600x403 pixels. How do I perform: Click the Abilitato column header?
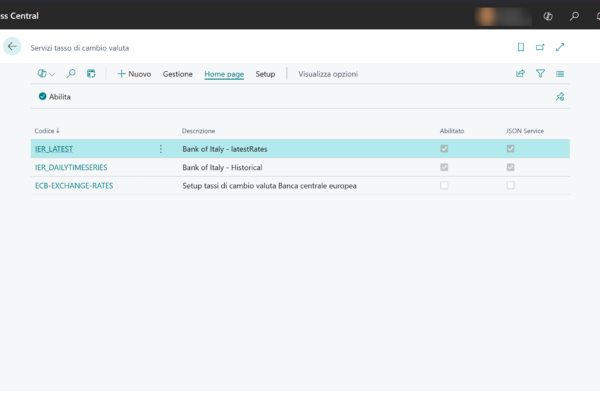(x=452, y=131)
